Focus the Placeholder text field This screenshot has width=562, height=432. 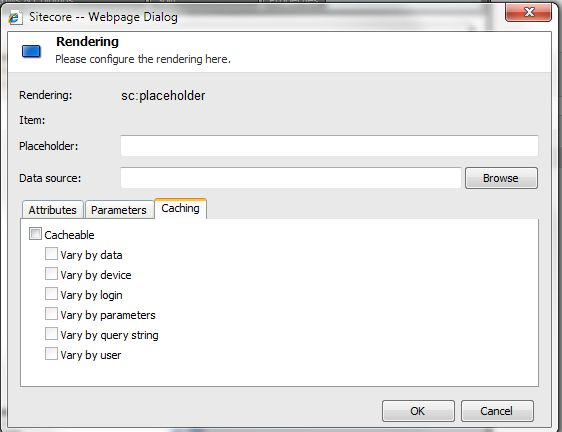329,146
